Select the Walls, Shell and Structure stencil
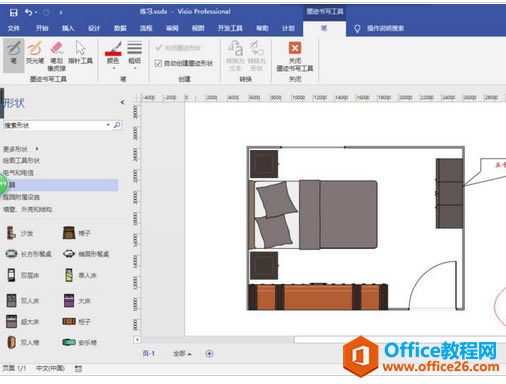 coord(27,209)
